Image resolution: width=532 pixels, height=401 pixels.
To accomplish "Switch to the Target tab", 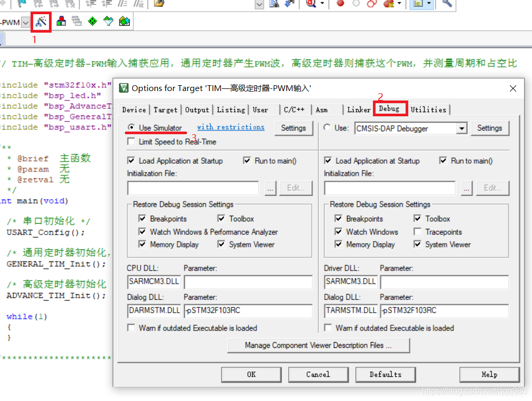I will click(x=165, y=110).
